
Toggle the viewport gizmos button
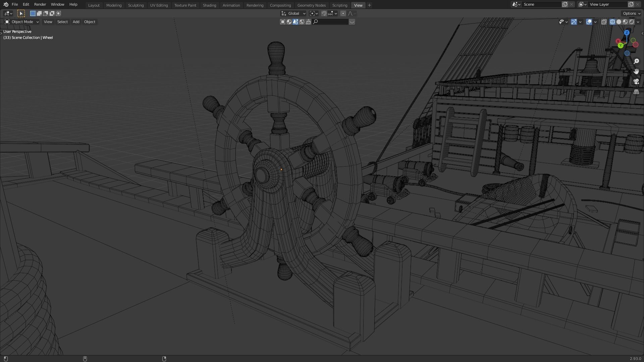coord(574,22)
